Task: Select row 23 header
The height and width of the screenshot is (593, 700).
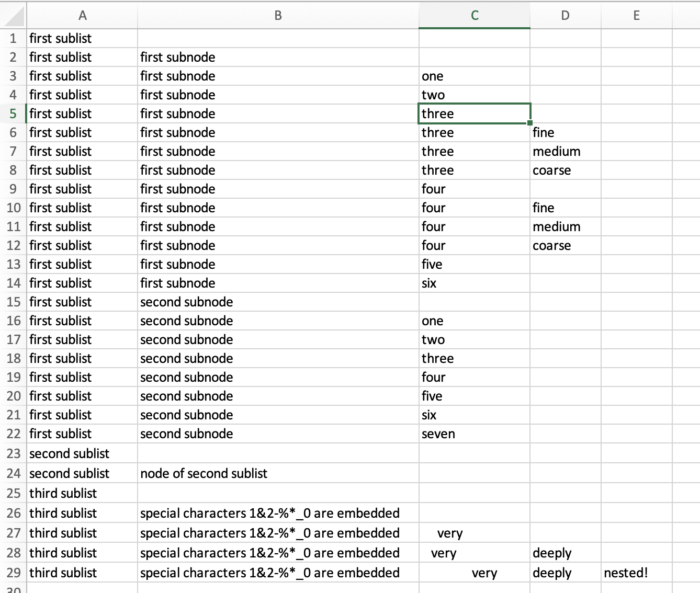Action: pyautogui.click(x=13, y=453)
